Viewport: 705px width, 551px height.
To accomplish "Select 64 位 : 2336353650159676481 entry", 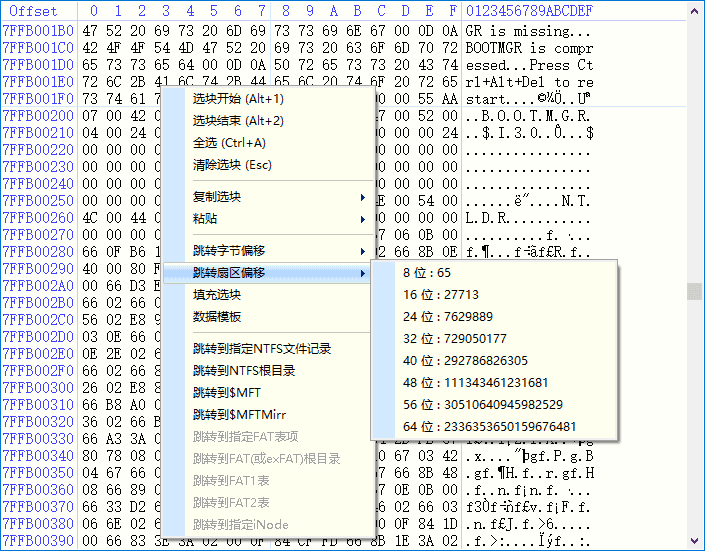I will 489,427.
